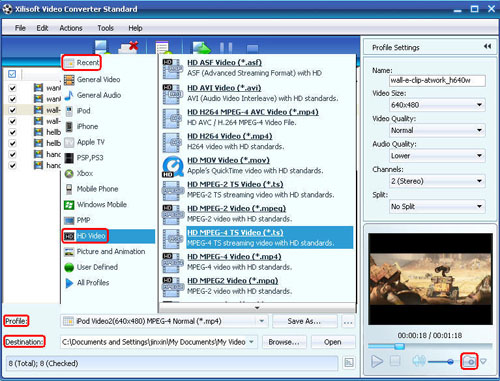Uncheck the second hellb file checkbox

click(x=12, y=143)
